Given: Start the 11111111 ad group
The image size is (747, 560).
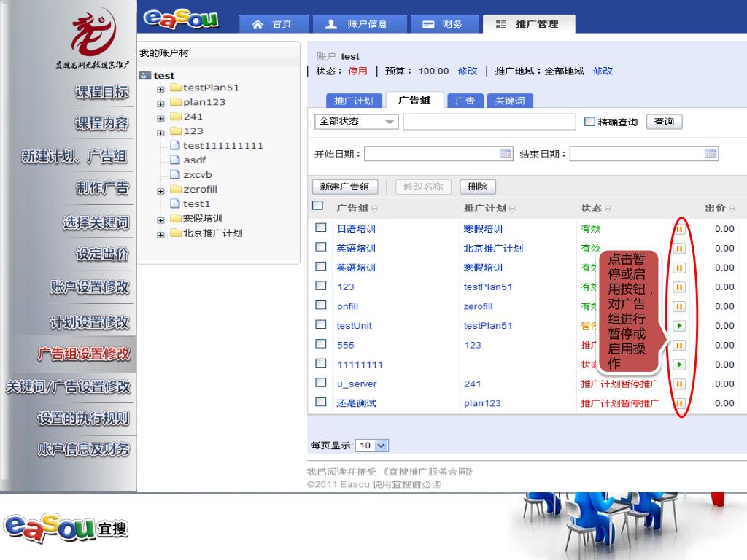Looking at the screenshot, I should click(679, 365).
